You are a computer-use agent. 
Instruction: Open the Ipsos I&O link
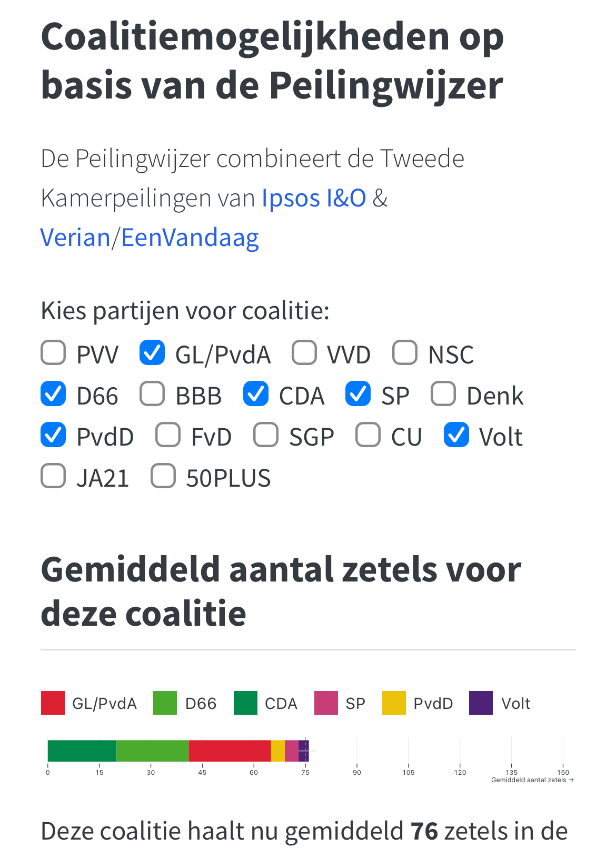(x=314, y=199)
